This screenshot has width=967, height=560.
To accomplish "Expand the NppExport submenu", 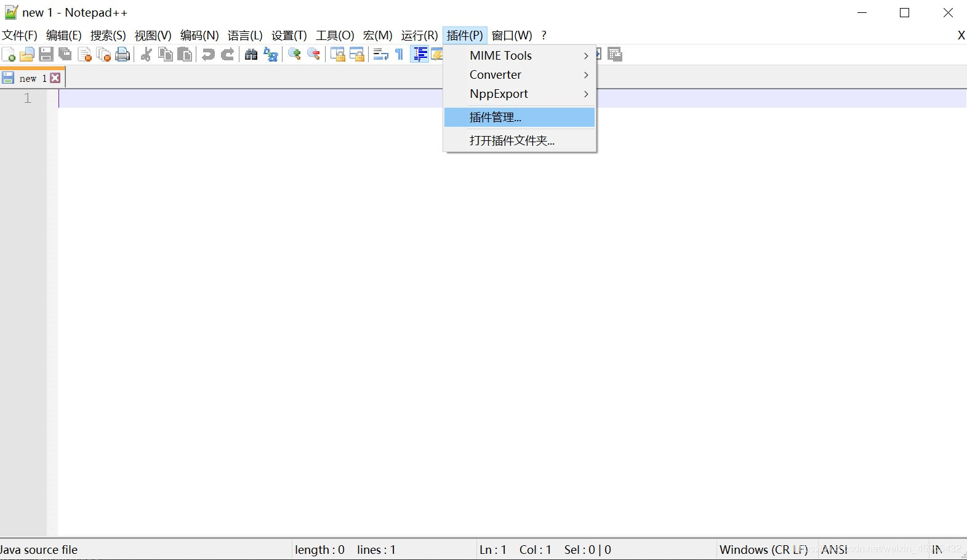I will [x=520, y=94].
